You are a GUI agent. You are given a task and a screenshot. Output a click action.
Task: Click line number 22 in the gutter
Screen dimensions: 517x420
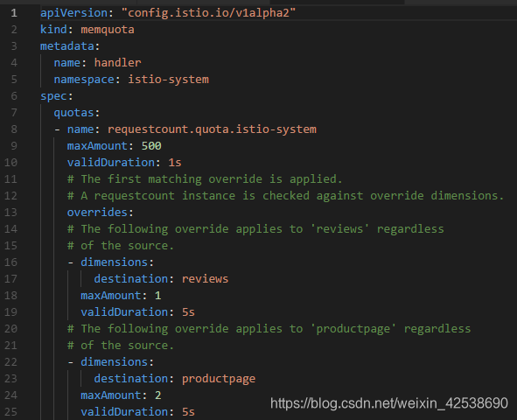10,362
